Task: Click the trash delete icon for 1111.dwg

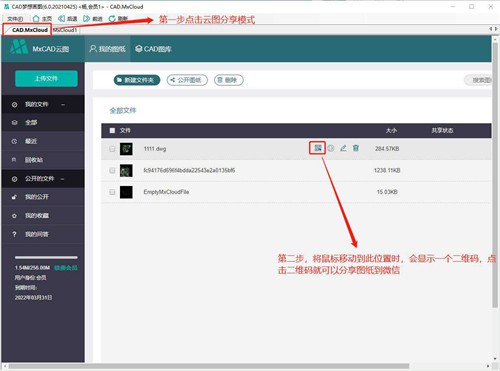Action: 356,148
